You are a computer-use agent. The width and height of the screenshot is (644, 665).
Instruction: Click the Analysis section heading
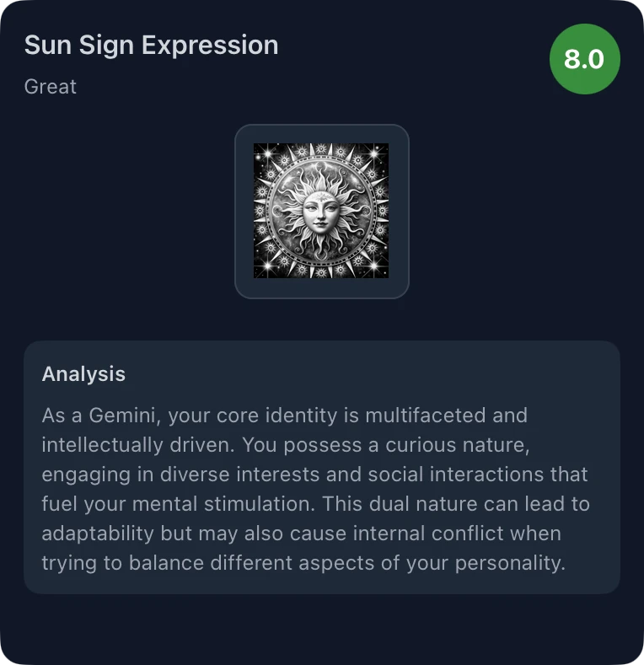coord(83,374)
